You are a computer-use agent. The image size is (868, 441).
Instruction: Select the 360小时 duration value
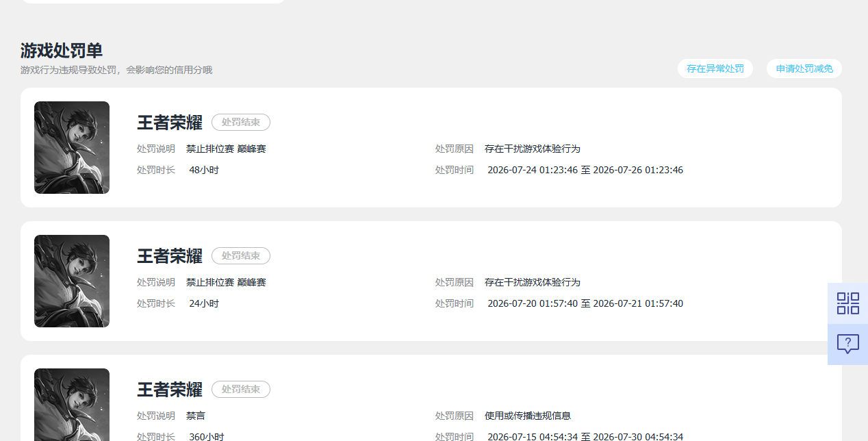[x=207, y=437]
